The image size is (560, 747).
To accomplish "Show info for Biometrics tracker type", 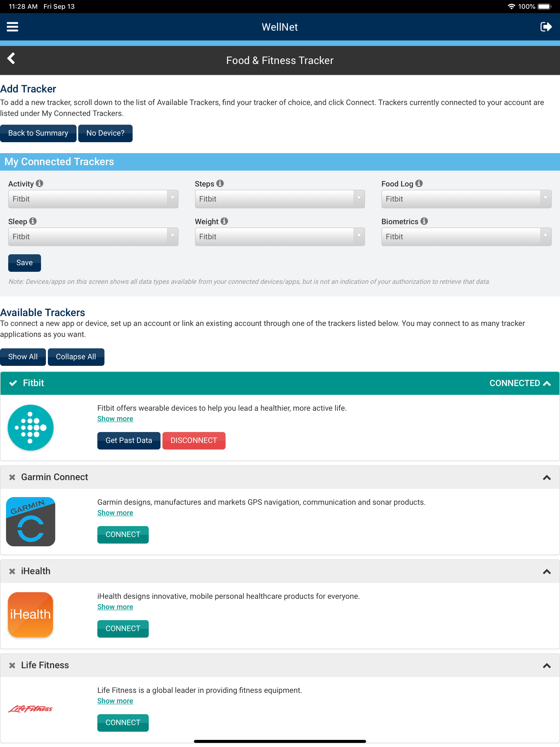I will click(x=424, y=221).
